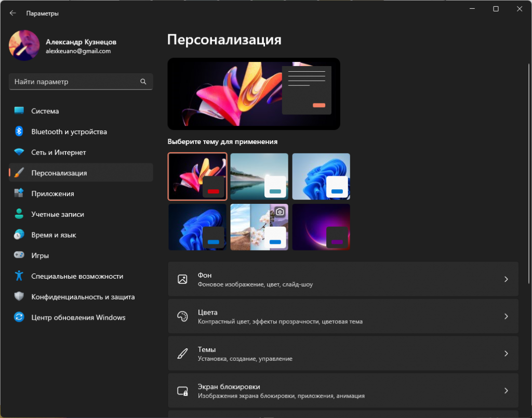Click the Специальные возможности accessibility icon
This screenshot has height=418, width=532.
tap(19, 276)
